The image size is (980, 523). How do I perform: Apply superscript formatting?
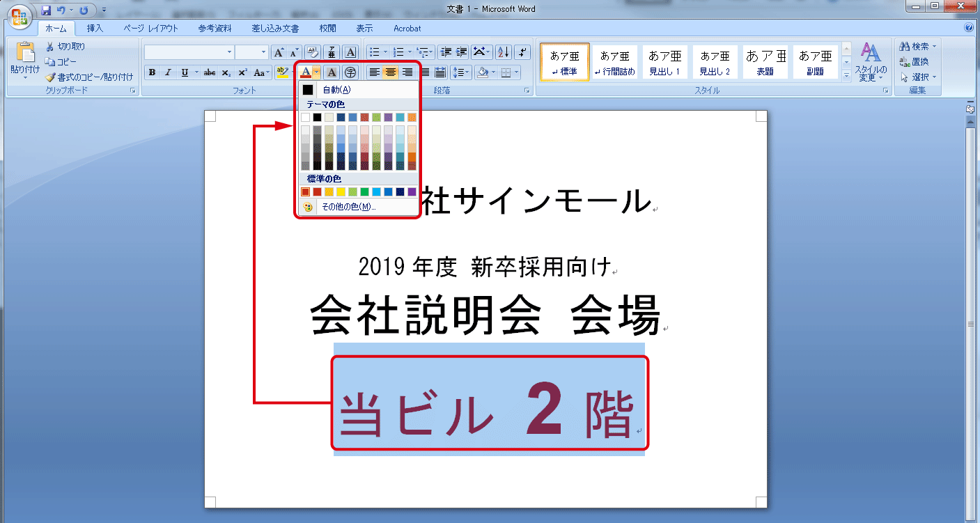[242, 72]
